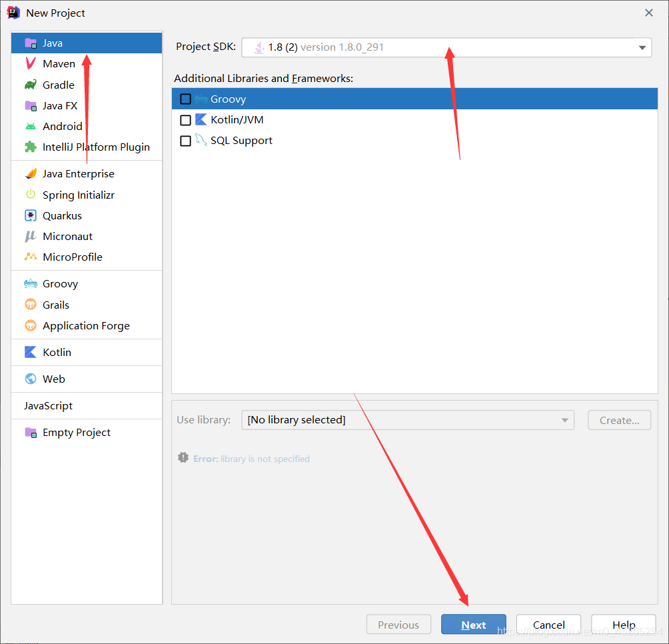Click the Quarkus icon
Screen dimensions: 669x644
point(31,215)
